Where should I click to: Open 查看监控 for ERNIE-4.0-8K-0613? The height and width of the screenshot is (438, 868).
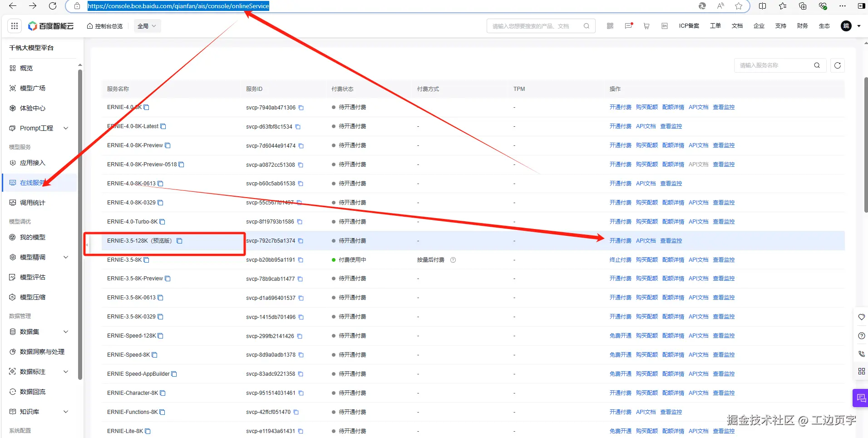click(671, 184)
